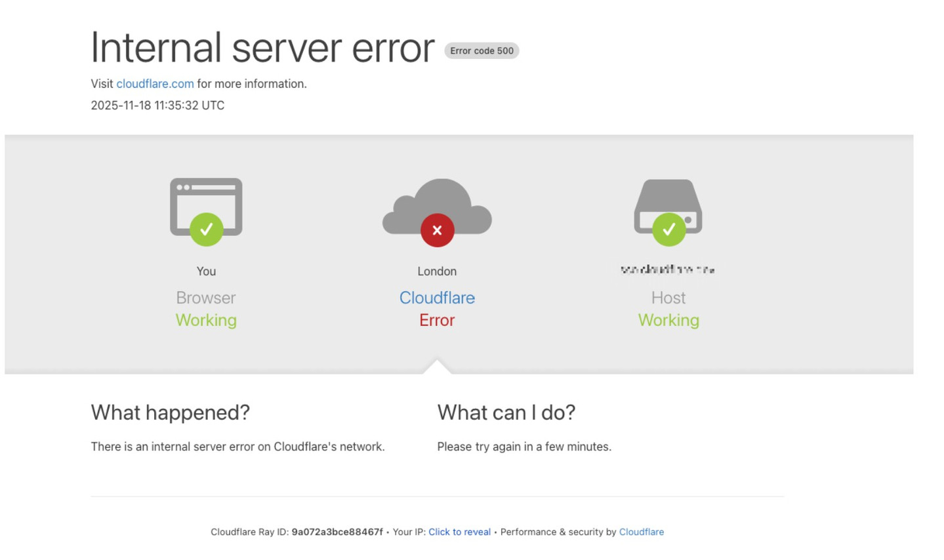Click the You label under browser icon
This screenshot has width=944, height=560.
click(206, 271)
